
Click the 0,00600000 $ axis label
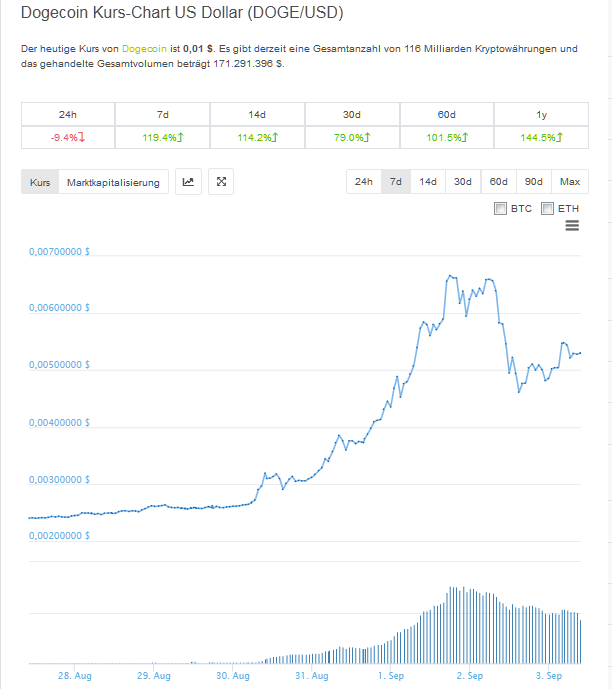point(59,308)
